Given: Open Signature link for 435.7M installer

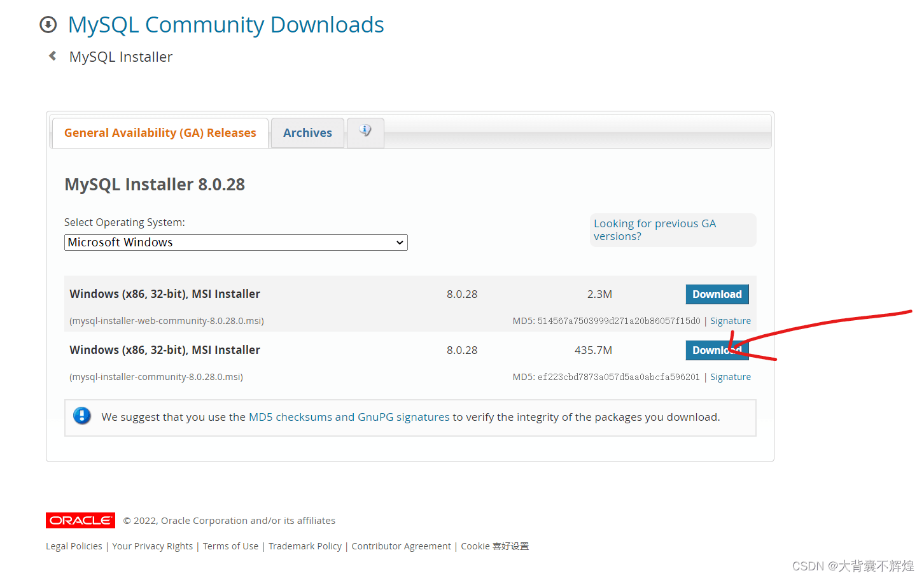Looking at the screenshot, I should click(x=730, y=377).
